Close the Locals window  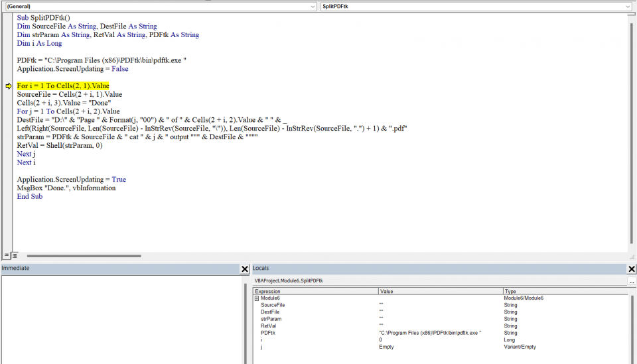coord(631,269)
